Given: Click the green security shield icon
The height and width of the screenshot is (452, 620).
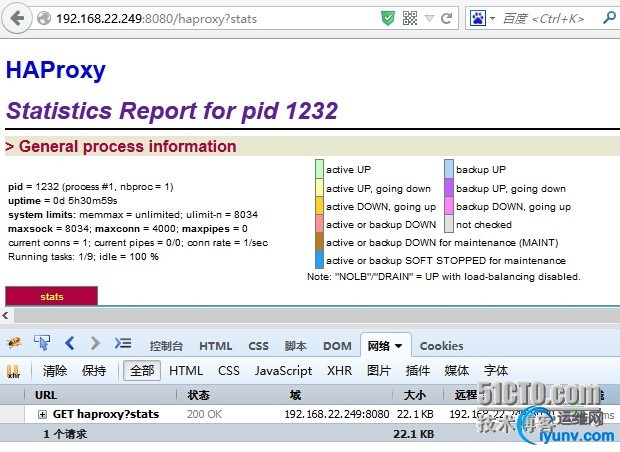Looking at the screenshot, I should pyautogui.click(x=388, y=18).
